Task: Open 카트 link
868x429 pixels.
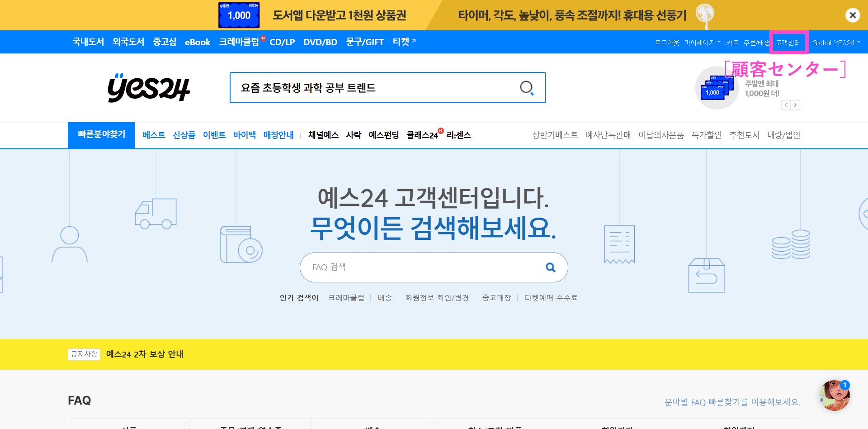Action: [x=732, y=43]
